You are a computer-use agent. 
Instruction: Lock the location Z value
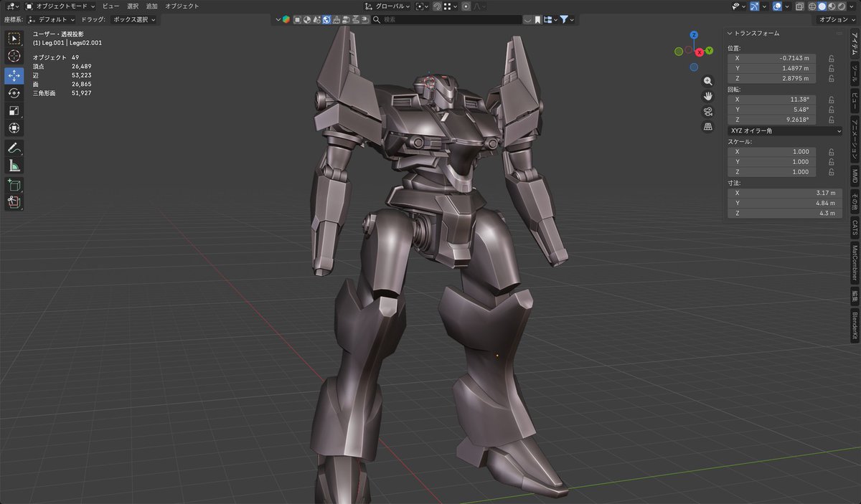831,78
